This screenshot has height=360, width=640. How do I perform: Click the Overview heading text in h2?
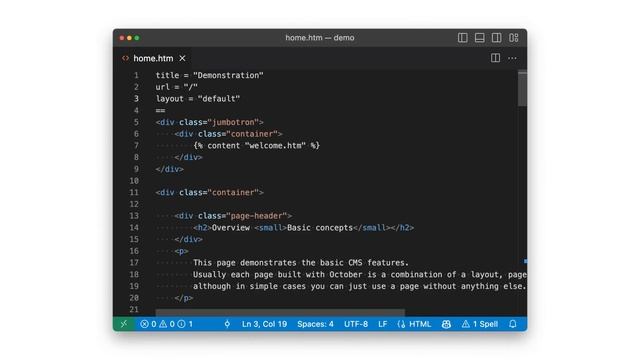(x=231, y=228)
